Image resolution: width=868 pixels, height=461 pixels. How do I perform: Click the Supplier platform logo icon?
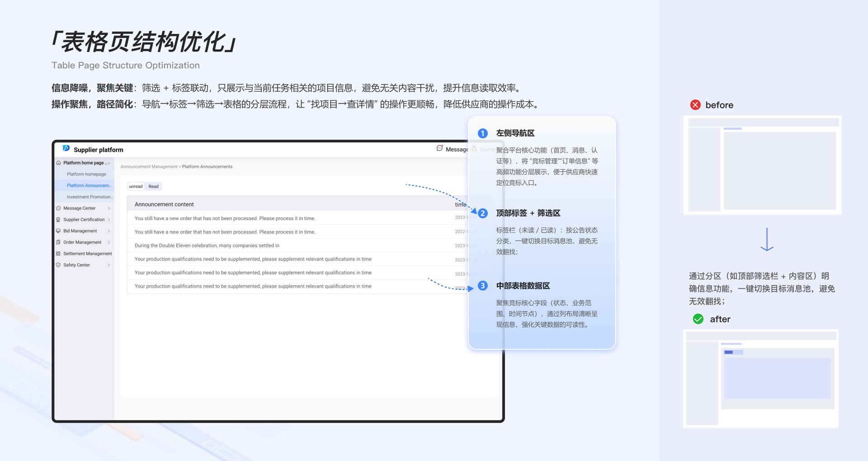click(66, 148)
